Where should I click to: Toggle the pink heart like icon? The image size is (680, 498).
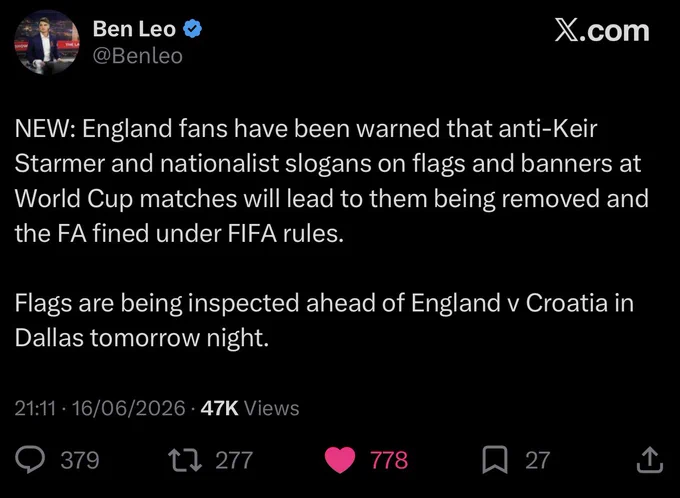[340, 460]
